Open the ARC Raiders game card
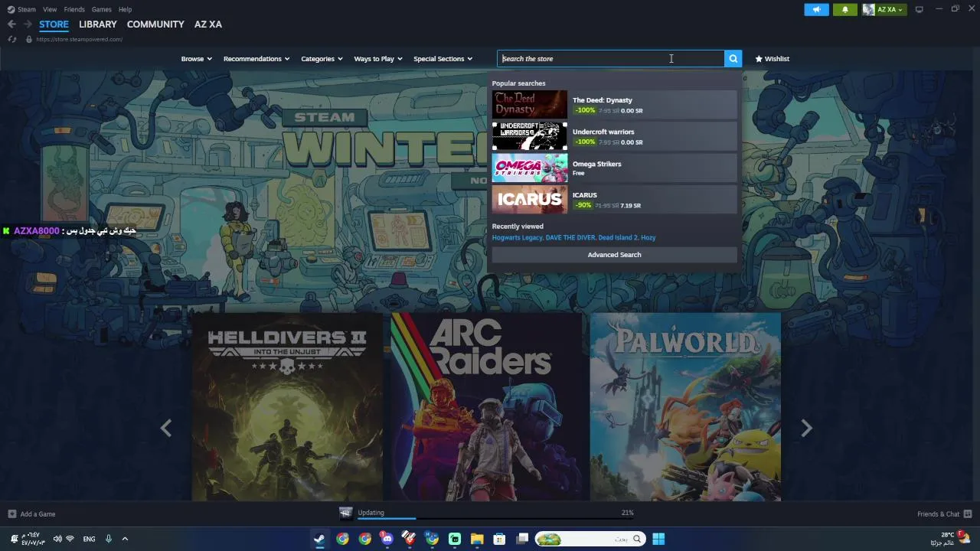 pyautogui.click(x=486, y=406)
